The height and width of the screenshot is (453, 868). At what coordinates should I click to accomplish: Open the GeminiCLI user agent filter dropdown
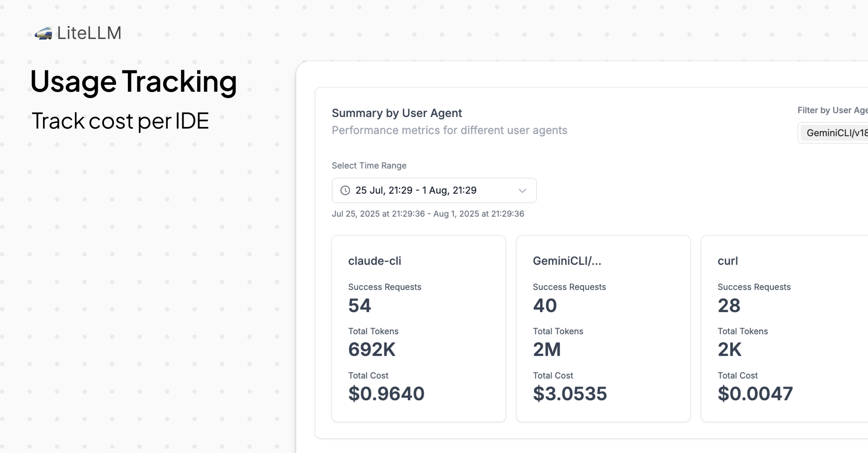click(835, 133)
